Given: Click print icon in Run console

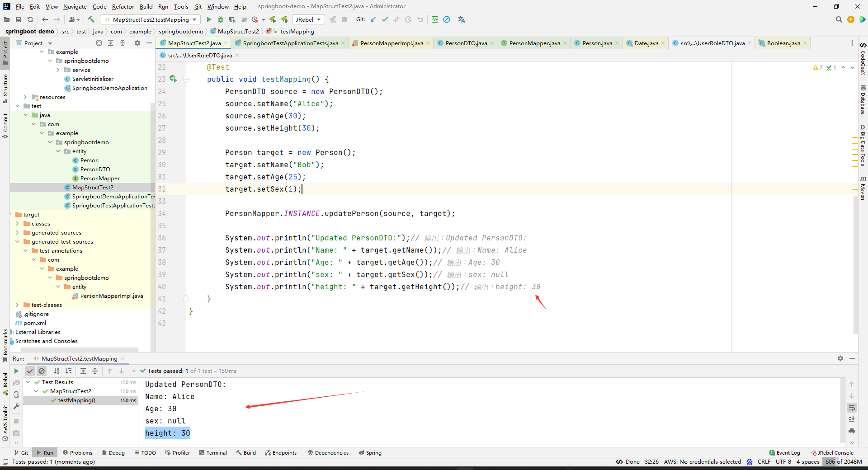Looking at the screenshot, I should click(852, 431).
